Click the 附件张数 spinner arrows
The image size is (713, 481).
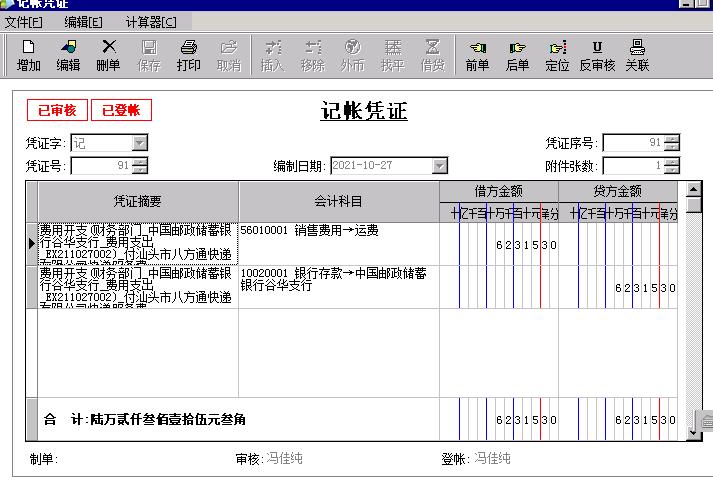[x=671, y=166]
